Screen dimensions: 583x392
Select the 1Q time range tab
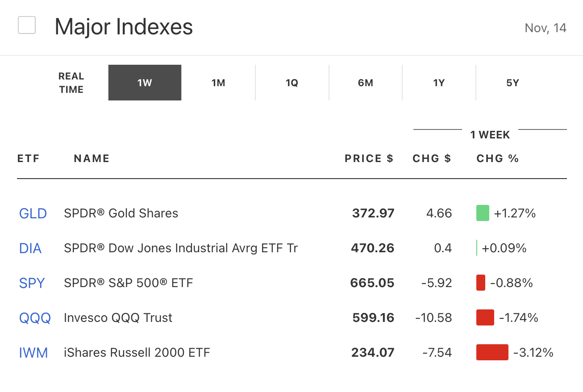pos(292,83)
